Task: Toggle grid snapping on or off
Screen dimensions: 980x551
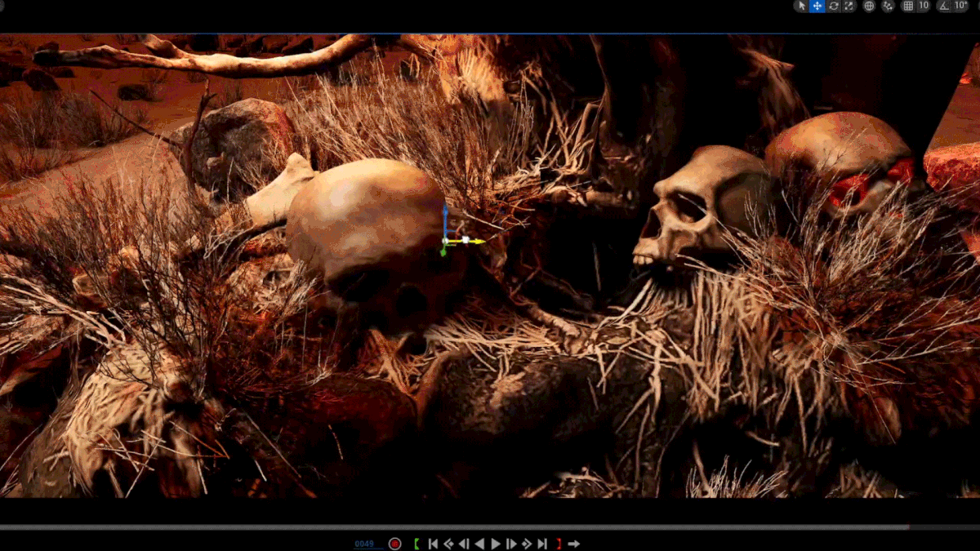Action: pos(908,6)
